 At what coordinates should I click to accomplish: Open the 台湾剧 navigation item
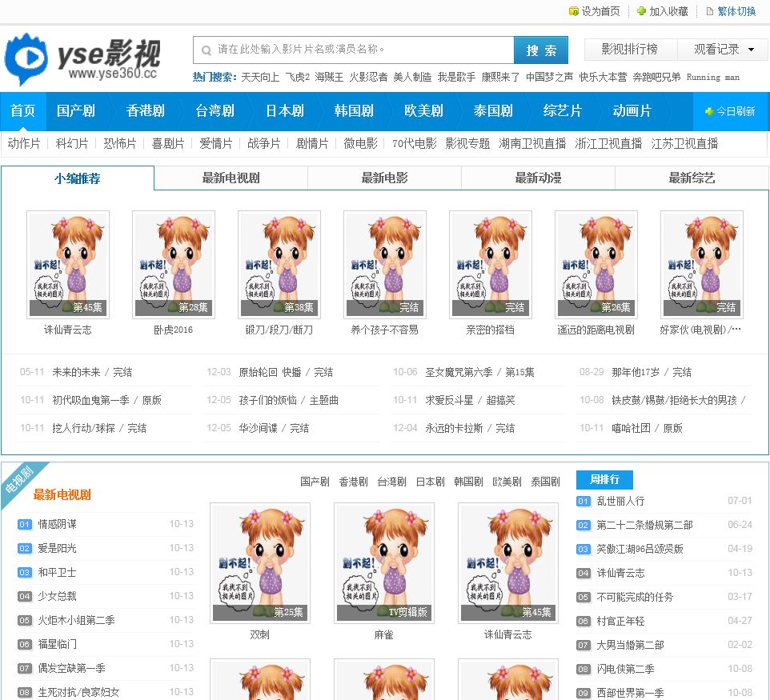coord(215,111)
